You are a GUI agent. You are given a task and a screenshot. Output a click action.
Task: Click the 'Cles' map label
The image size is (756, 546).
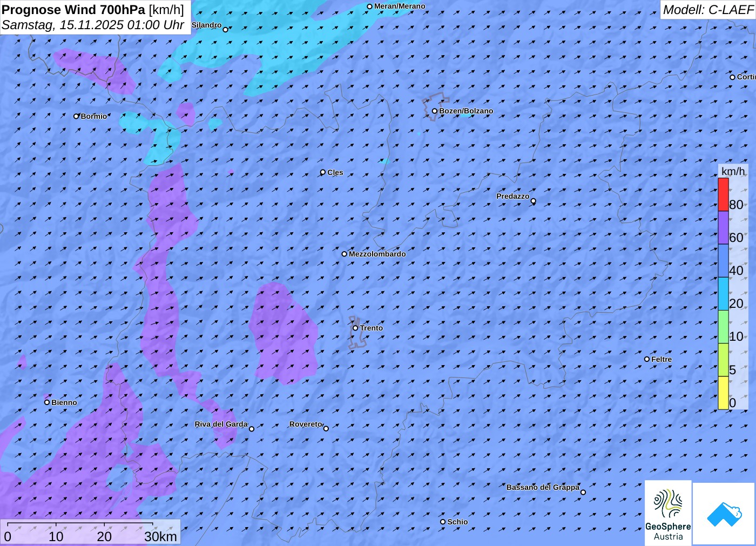coord(335,172)
